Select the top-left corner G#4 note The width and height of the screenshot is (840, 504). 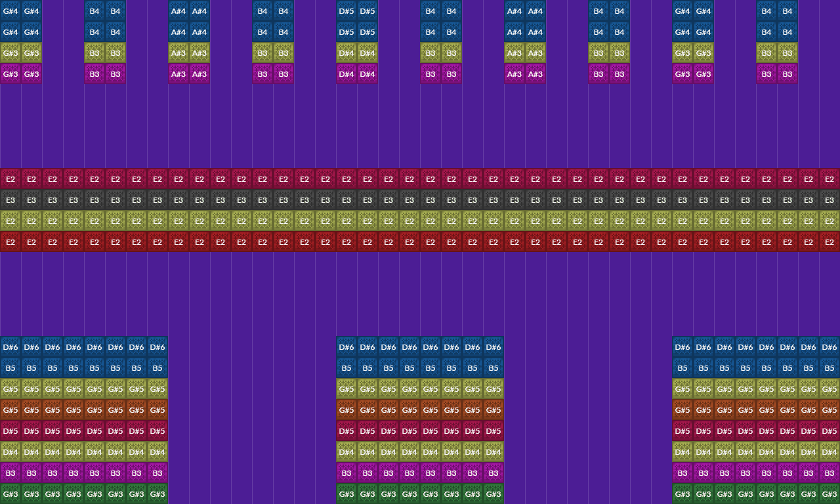(10, 11)
